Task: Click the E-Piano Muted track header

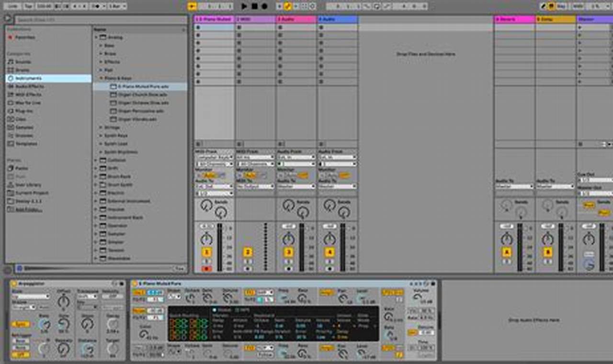Action: 214,19
